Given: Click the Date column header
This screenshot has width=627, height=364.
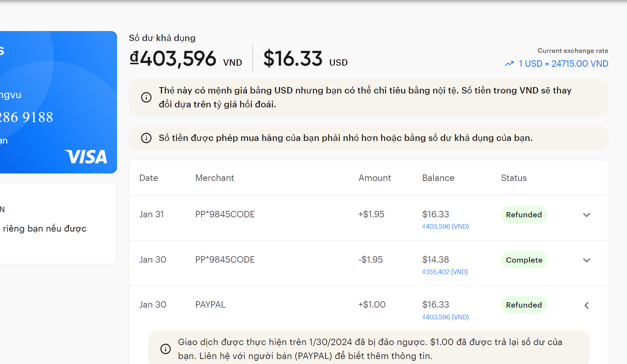Looking at the screenshot, I should pos(148,178).
